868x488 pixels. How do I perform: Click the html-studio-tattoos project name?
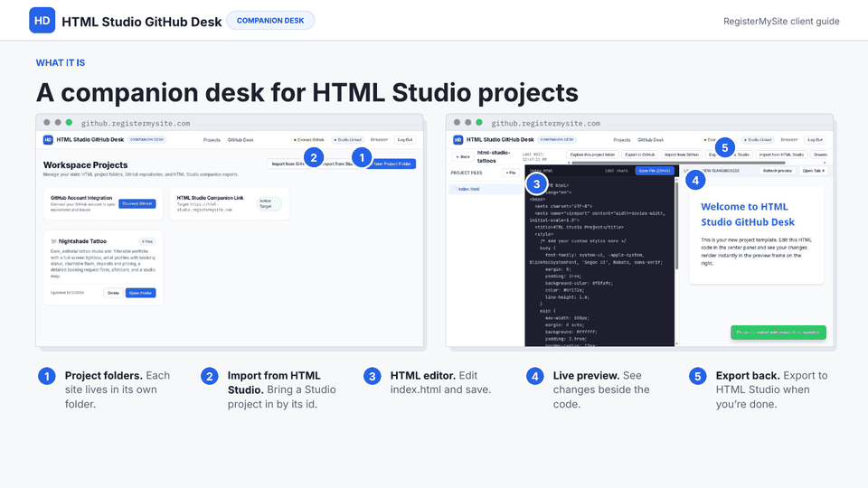tap(494, 156)
